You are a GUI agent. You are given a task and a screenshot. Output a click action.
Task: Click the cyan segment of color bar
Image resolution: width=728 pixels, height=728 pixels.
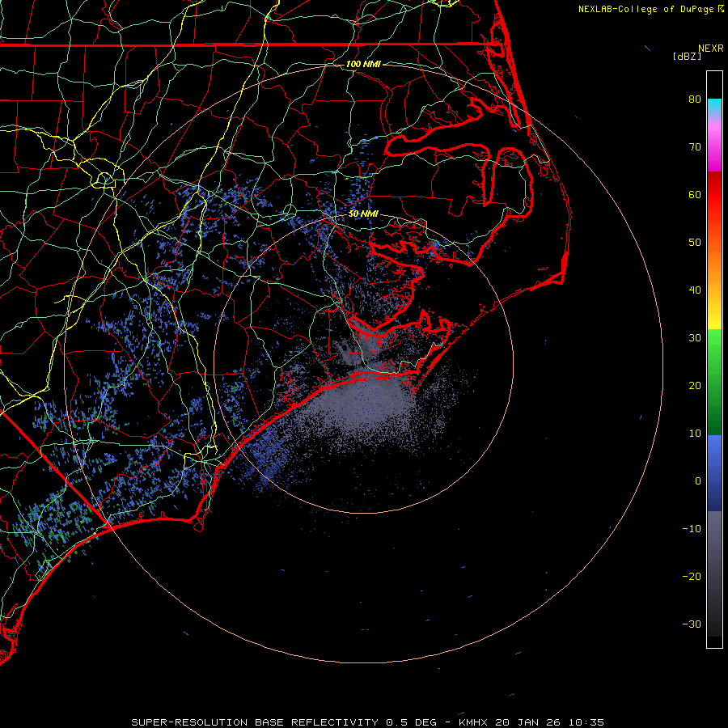(x=714, y=106)
